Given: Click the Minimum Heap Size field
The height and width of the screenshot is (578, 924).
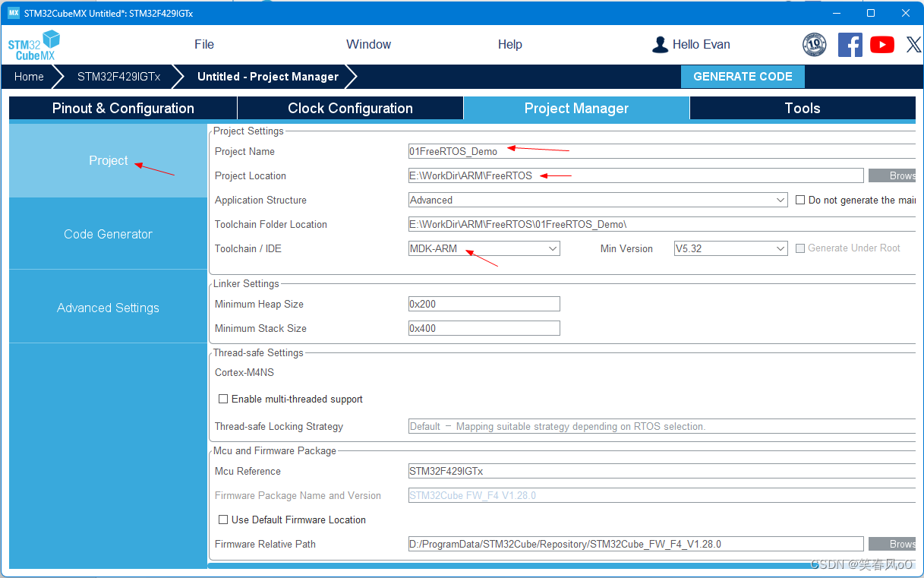Looking at the screenshot, I should click(x=484, y=304).
